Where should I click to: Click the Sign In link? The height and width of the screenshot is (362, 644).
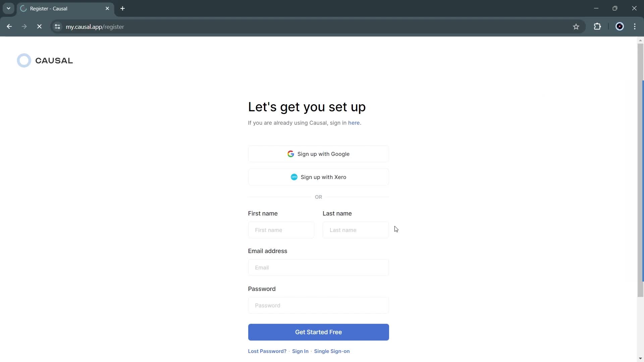click(x=300, y=351)
